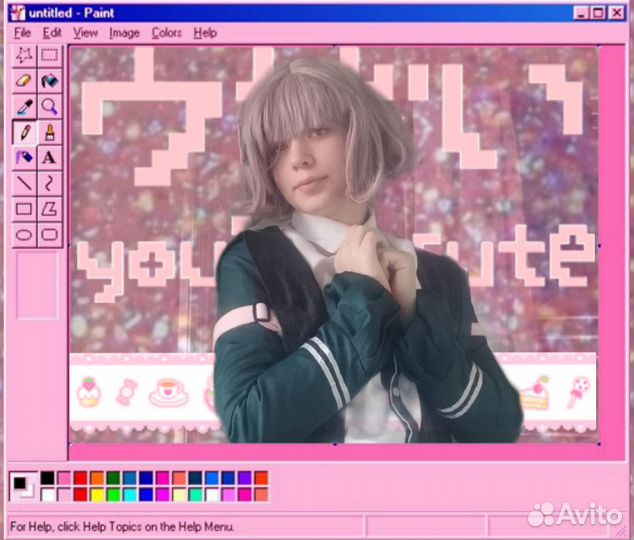Choose the rectangular Select tool
This screenshot has width=634, height=540.
tap(49, 55)
